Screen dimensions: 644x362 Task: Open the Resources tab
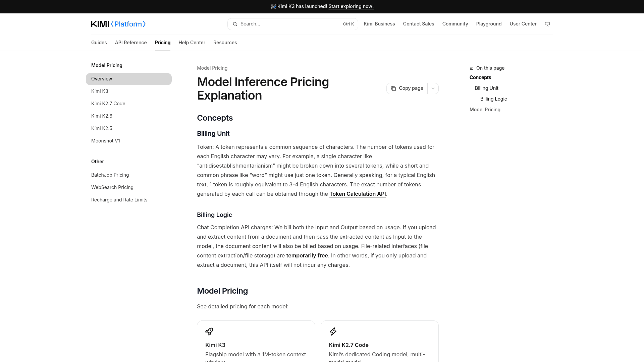click(225, 43)
